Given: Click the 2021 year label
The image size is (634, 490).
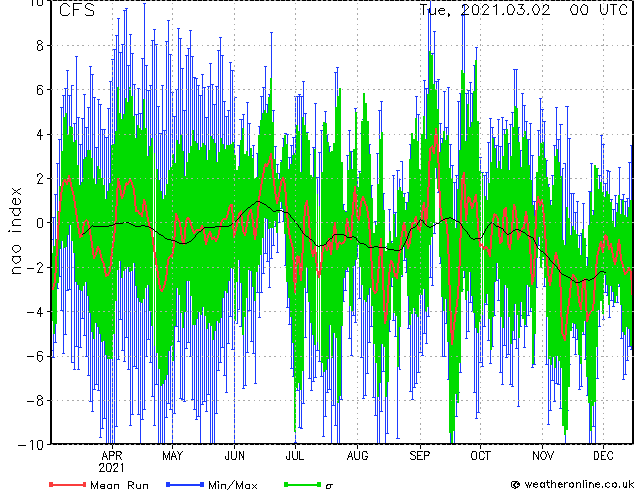Looking at the screenshot, I should tap(112, 468).
